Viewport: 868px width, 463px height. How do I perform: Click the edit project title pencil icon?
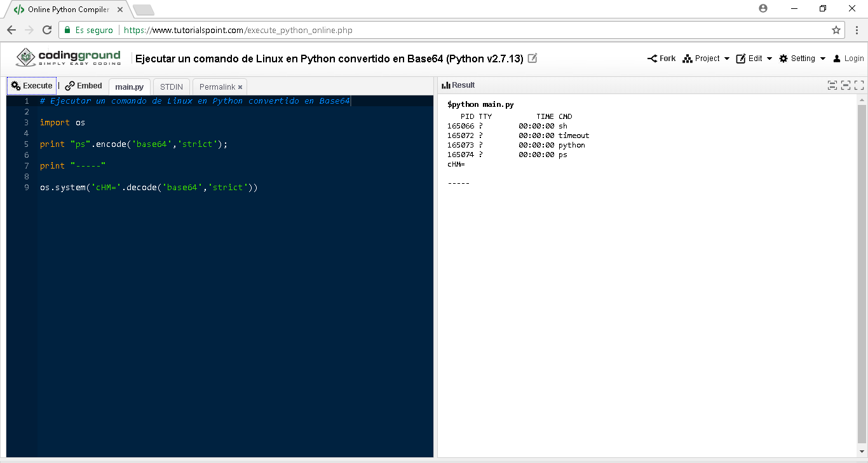[x=532, y=59]
